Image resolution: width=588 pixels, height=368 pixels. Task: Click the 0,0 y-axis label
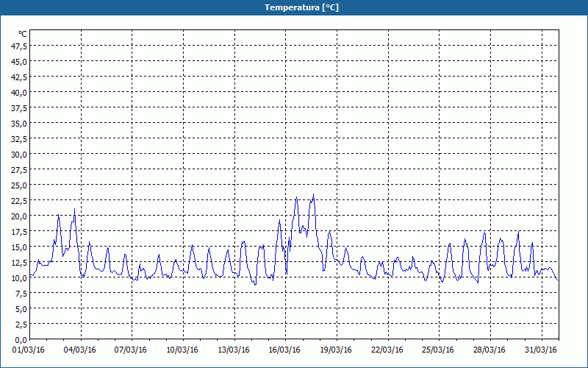coord(21,340)
